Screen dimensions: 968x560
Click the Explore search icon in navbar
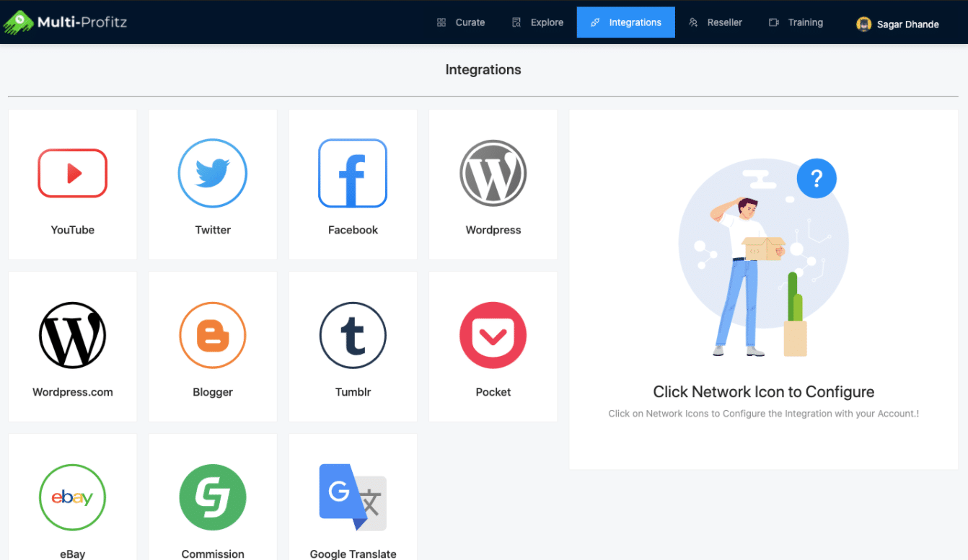pos(516,22)
